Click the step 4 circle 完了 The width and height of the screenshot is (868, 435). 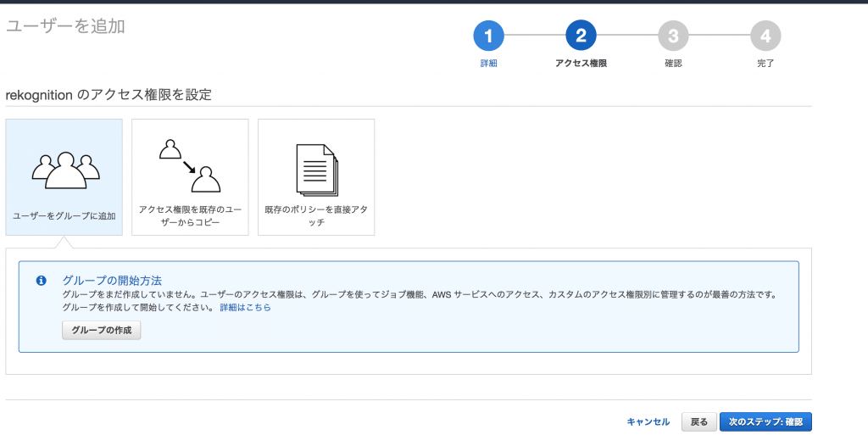[765, 36]
